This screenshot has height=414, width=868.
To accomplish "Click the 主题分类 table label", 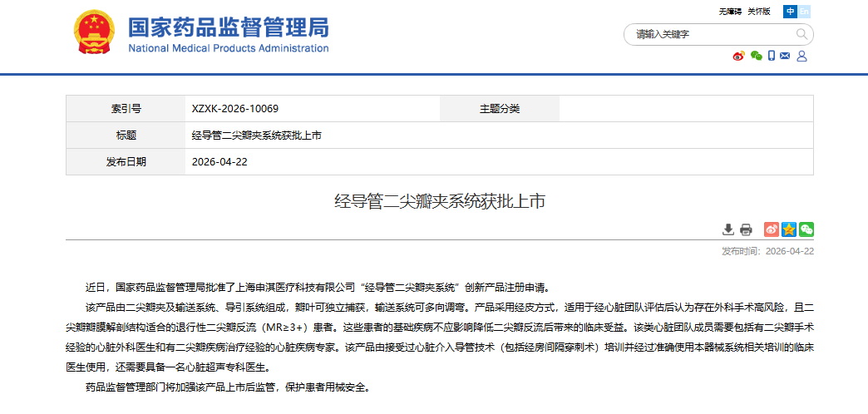I will 500,109.
